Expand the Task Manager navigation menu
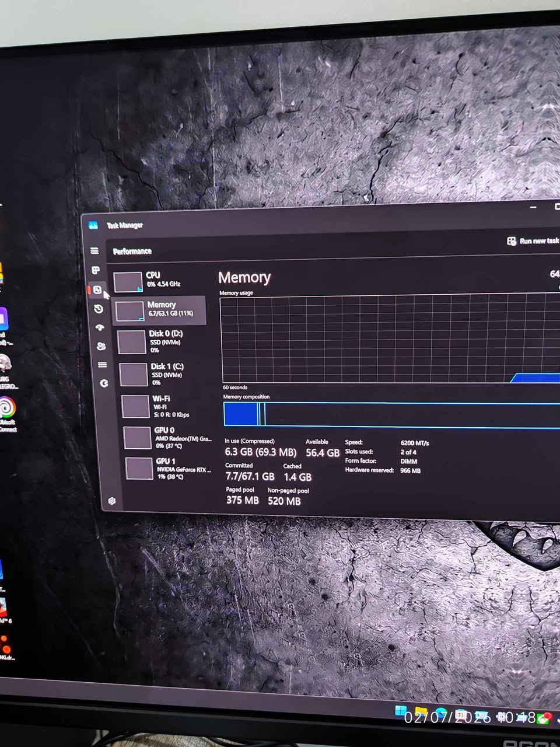Screen dimensions: 560x747 point(95,251)
